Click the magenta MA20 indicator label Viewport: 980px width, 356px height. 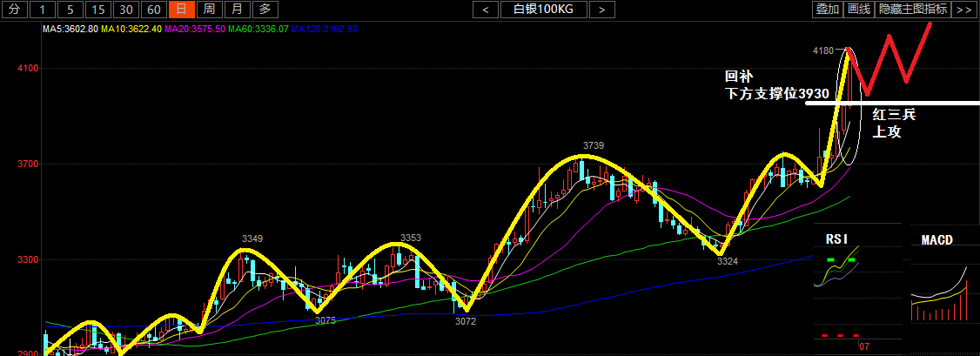pos(198,29)
